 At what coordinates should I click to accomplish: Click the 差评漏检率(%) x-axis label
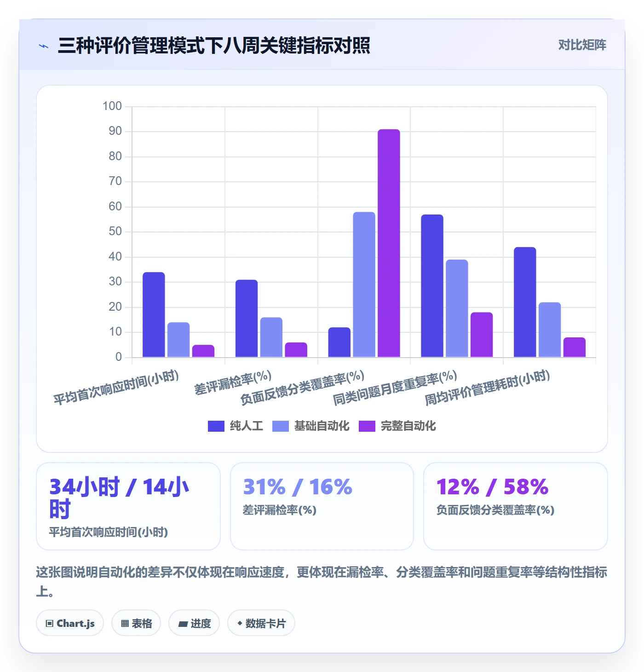pos(233,383)
